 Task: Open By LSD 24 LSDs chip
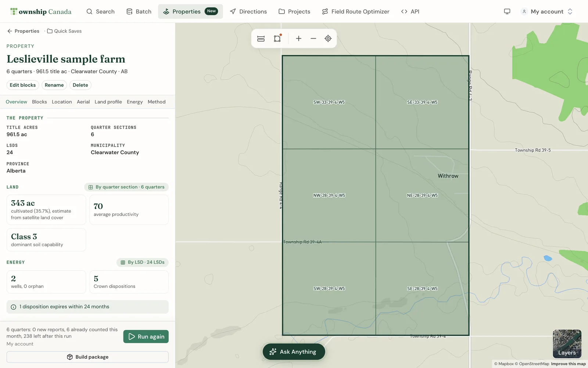tap(143, 262)
